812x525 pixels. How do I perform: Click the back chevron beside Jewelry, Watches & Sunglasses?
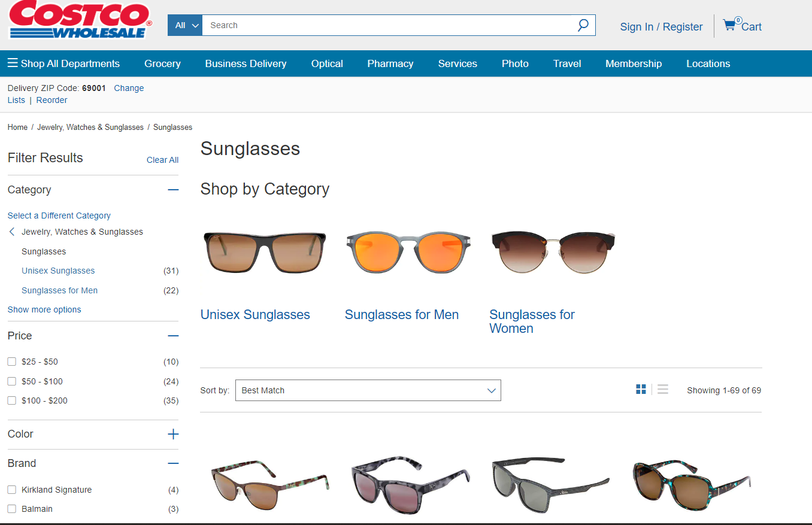coord(11,232)
